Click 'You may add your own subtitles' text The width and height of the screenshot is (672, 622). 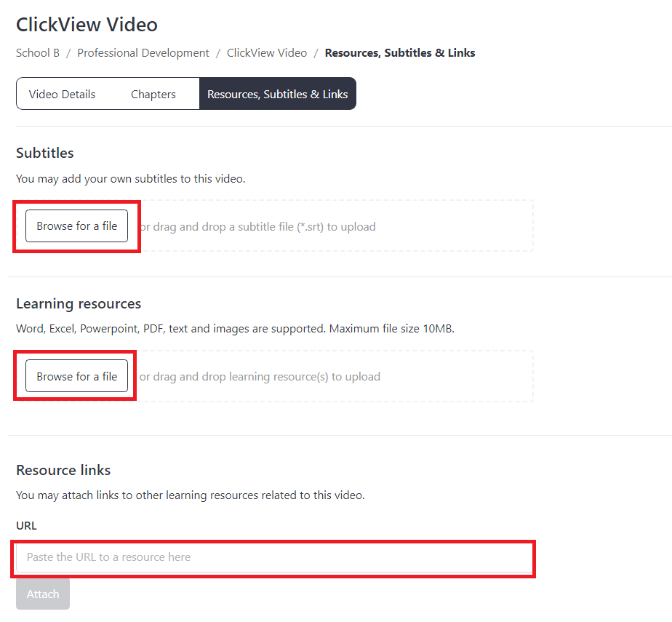[131, 179]
